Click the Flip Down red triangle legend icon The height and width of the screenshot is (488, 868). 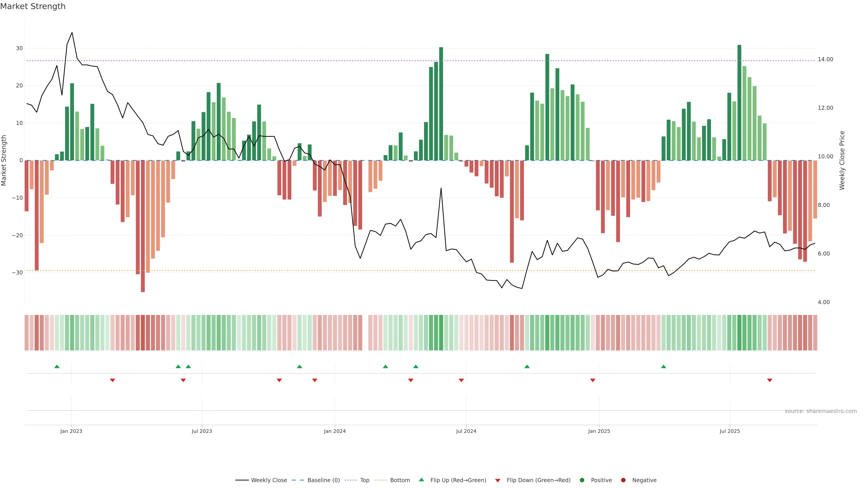coord(497,480)
